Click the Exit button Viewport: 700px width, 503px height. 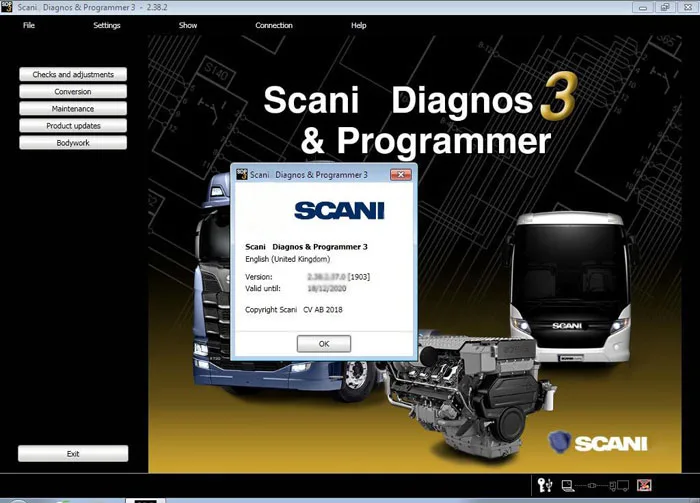pos(73,453)
